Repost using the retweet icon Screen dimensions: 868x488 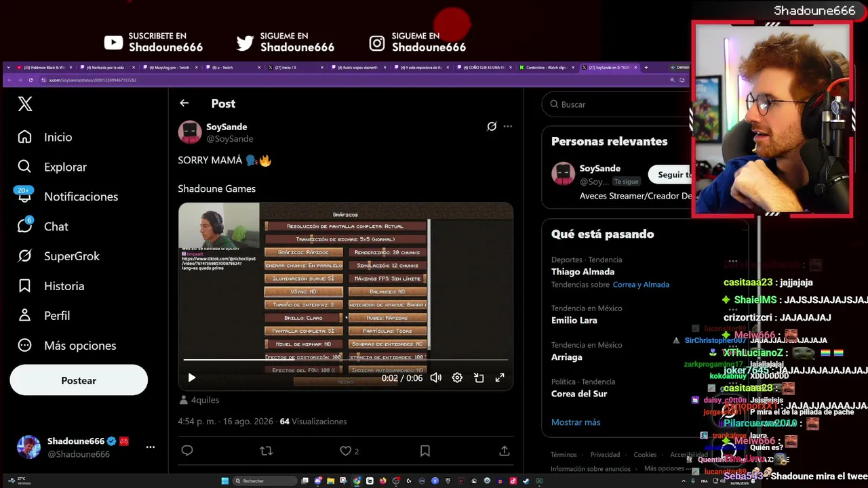[x=267, y=451]
